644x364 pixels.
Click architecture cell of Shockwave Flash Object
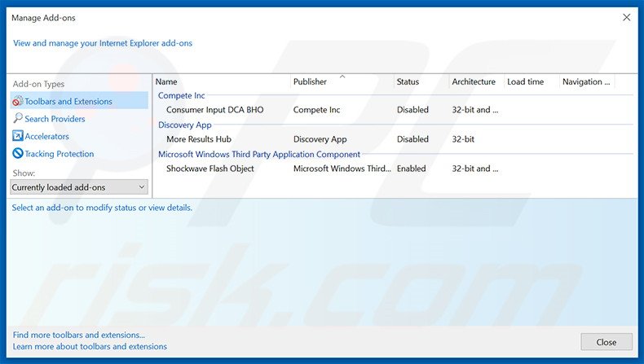tap(475, 169)
